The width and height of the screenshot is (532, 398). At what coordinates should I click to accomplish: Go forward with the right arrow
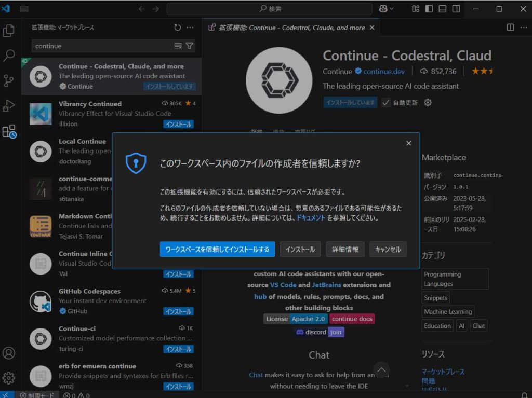click(155, 9)
